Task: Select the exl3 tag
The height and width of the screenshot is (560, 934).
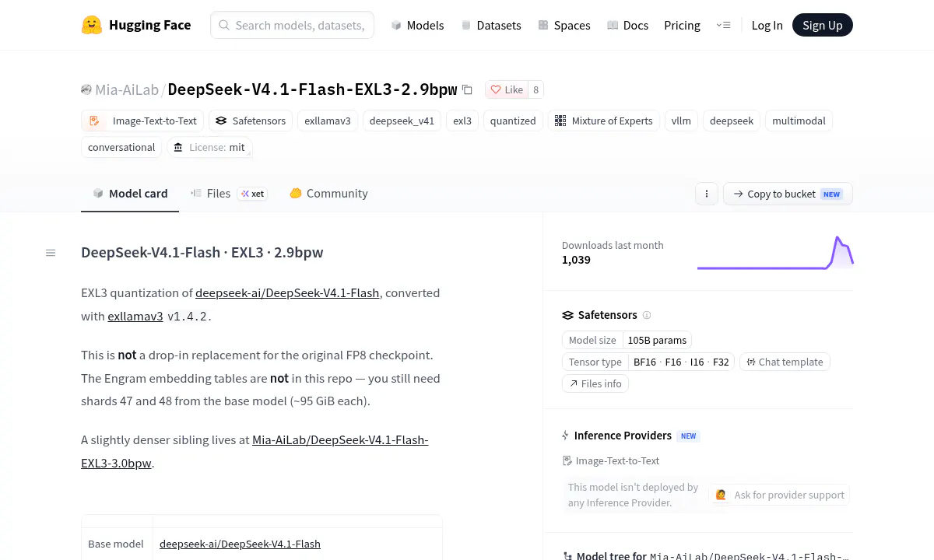Action: [462, 121]
